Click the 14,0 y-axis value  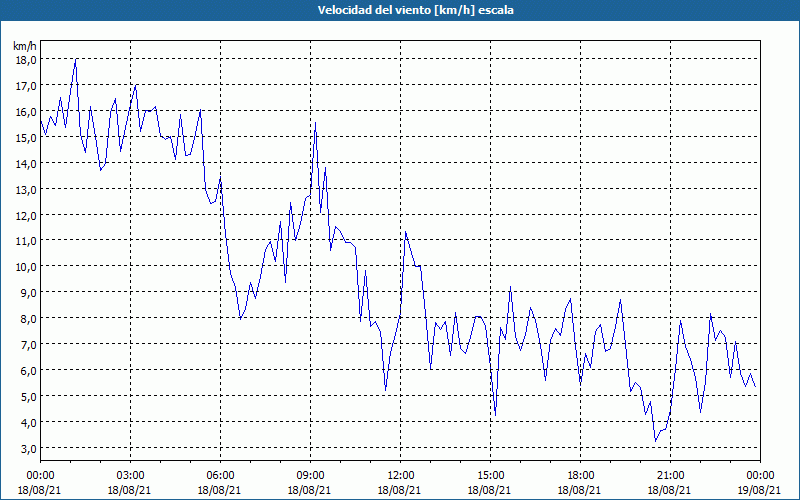coord(26,164)
